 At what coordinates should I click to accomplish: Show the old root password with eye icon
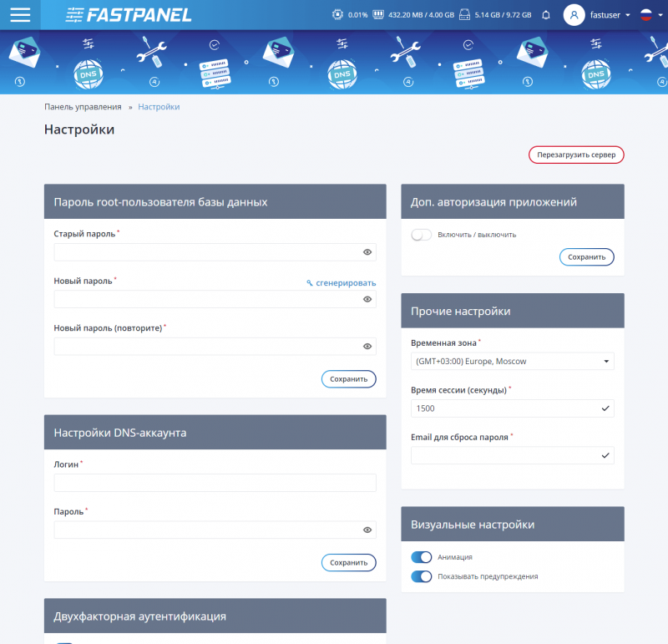(x=367, y=252)
